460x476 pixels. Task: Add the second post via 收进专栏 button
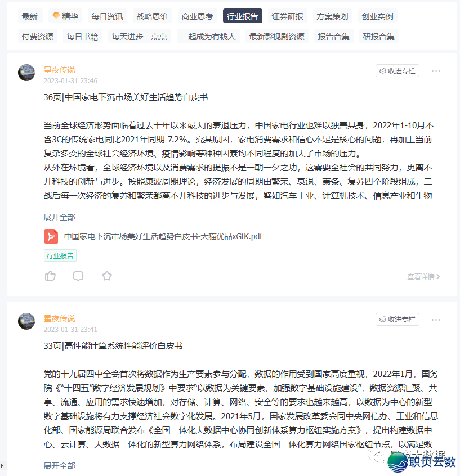click(x=398, y=320)
